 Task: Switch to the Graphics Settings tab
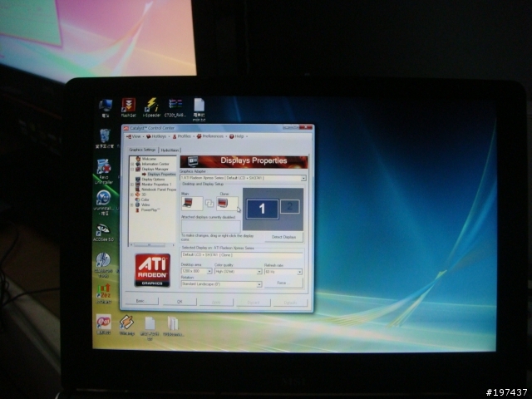142,150
